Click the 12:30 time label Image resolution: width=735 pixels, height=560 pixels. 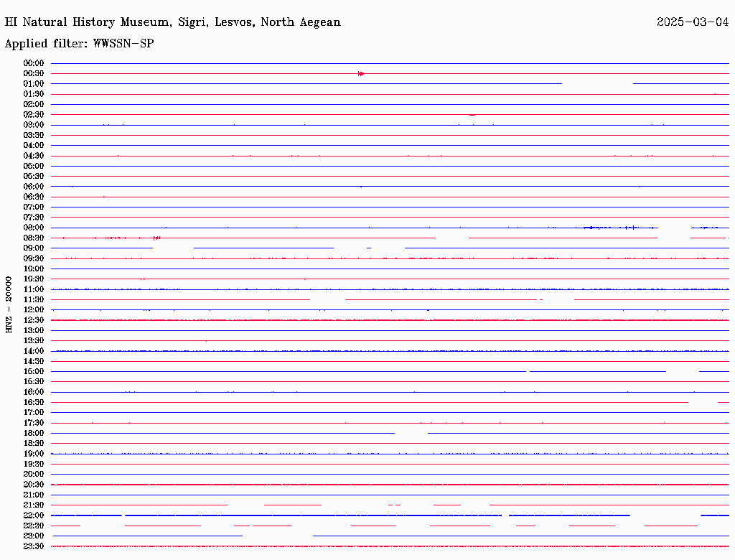click(x=33, y=320)
